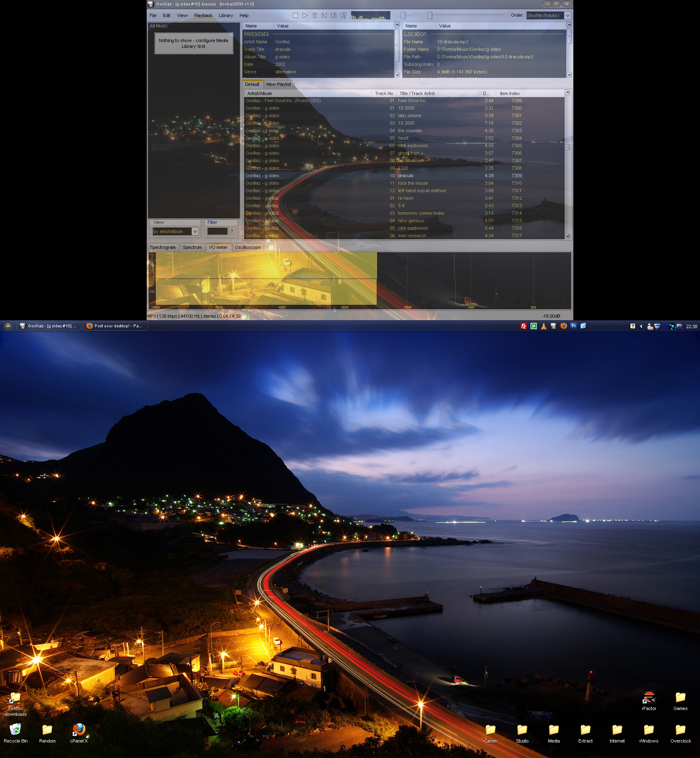Switch to the Default playlist tab

[x=252, y=84]
